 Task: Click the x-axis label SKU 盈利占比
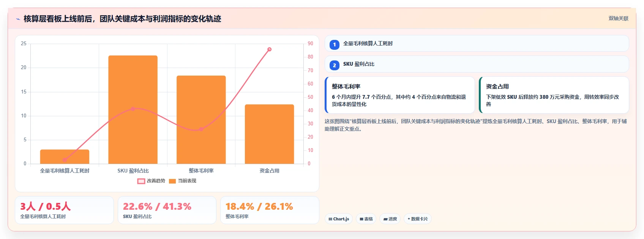pyautogui.click(x=133, y=171)
